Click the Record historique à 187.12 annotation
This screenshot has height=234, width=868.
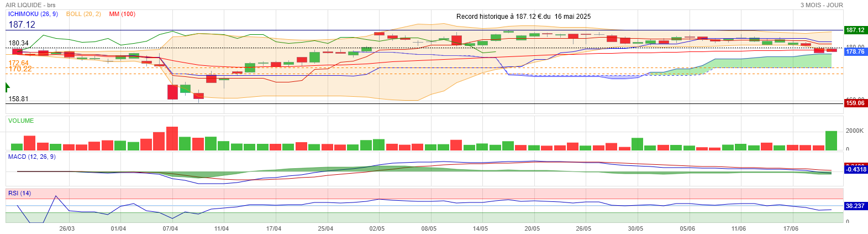point(523,17)
